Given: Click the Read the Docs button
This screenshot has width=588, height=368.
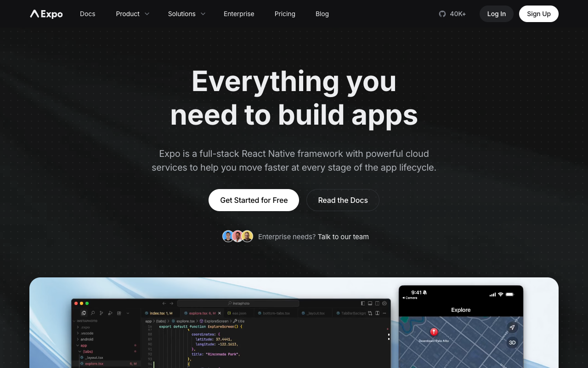Looking at the screenshot, I should tap(343, 200).
